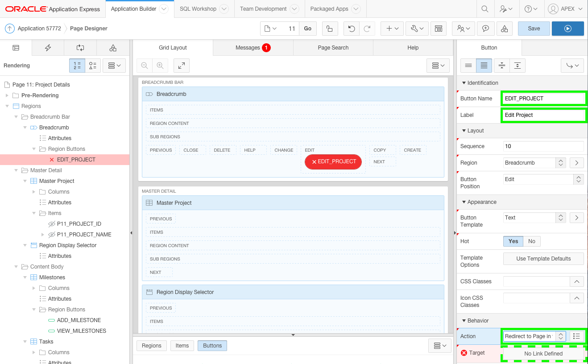Click the No Link Defined target button
588x364 pixels.
[543, 354]
